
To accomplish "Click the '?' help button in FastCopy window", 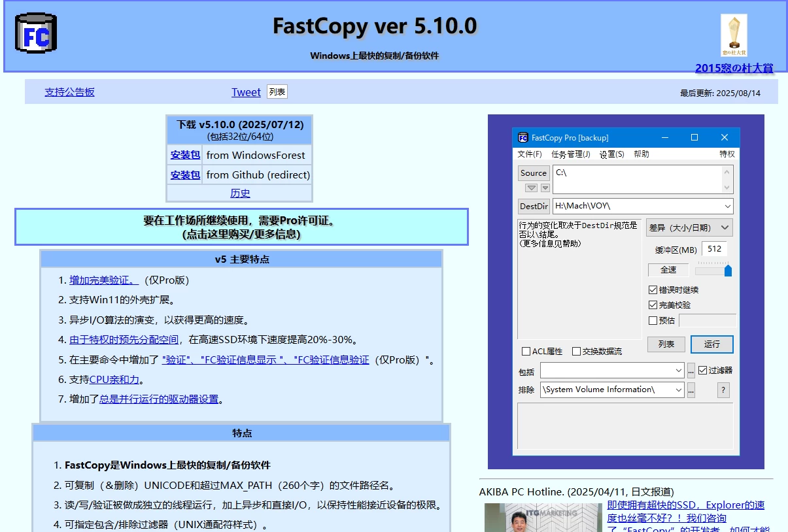I will pyautogui.click(x=723, y=390).
